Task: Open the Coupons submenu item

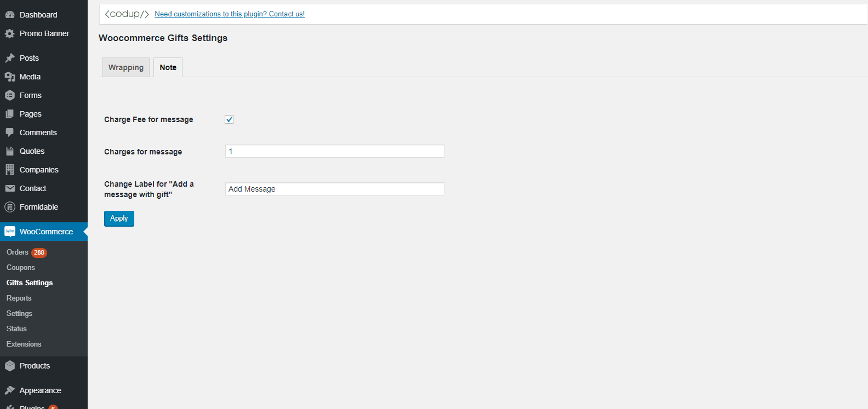Action: 21,267
